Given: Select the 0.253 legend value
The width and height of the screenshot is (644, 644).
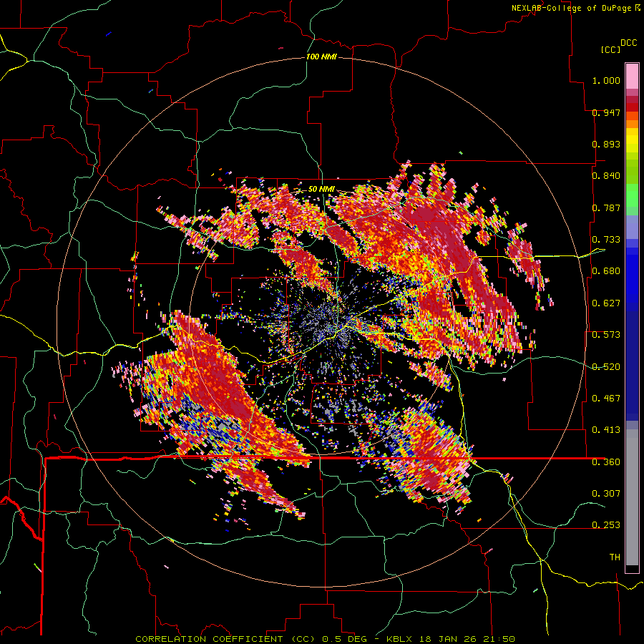Looking at the screenshot, I should (606, 525).
